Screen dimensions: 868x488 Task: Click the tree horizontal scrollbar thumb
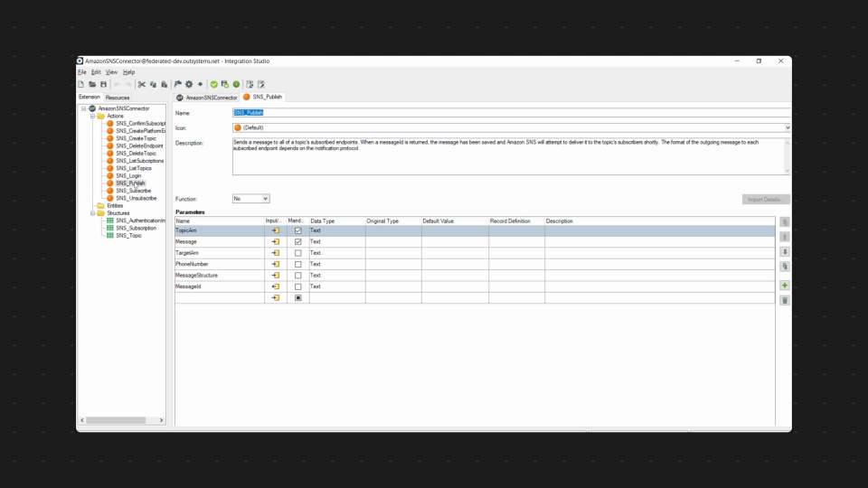pos(116,420)
